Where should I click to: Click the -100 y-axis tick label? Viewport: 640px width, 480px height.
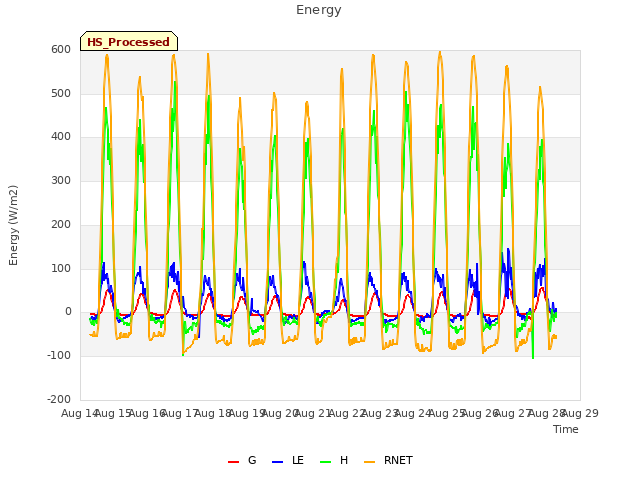59,356
